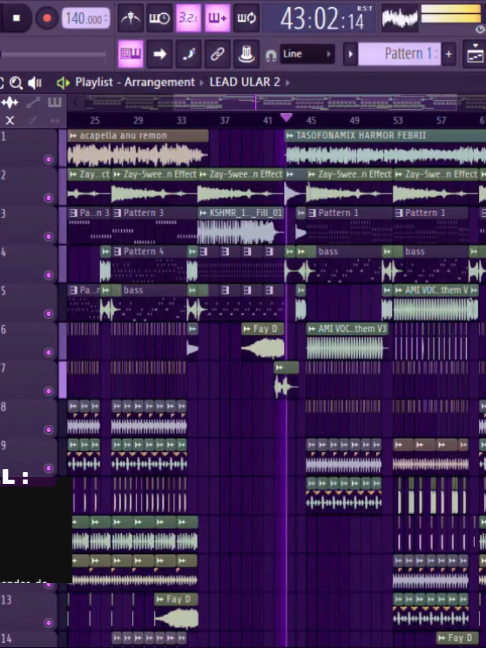The width and height of the screenshot is (486, 648).
Task: Click the tempo 140.000 field
Action: click(86, 19)
